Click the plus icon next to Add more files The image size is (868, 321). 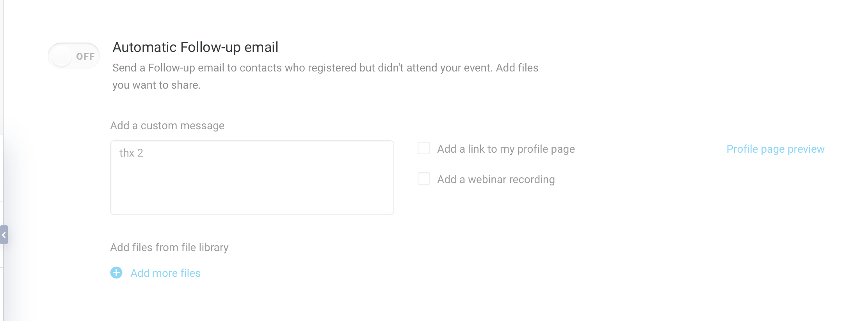tap(116, 273)
